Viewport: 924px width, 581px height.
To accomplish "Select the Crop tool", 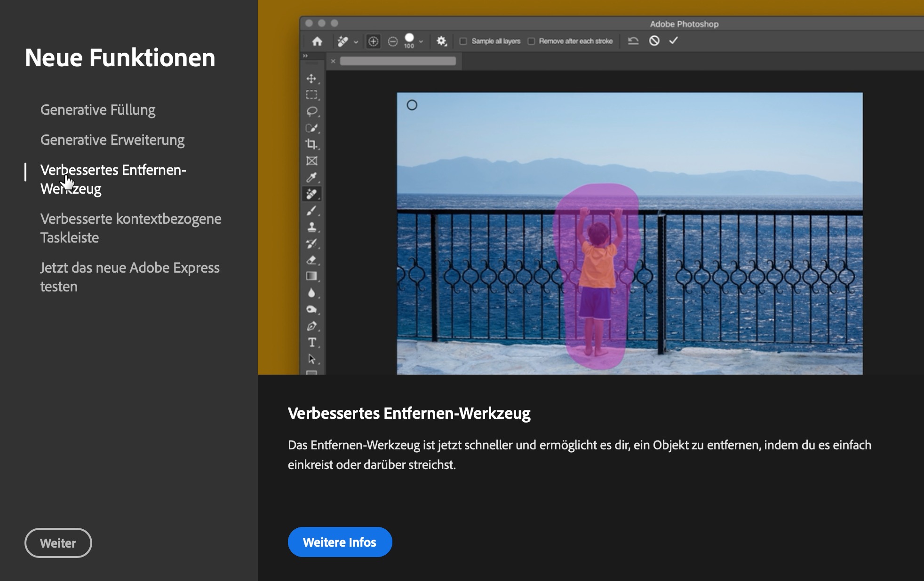I will [x=311, y=144].
